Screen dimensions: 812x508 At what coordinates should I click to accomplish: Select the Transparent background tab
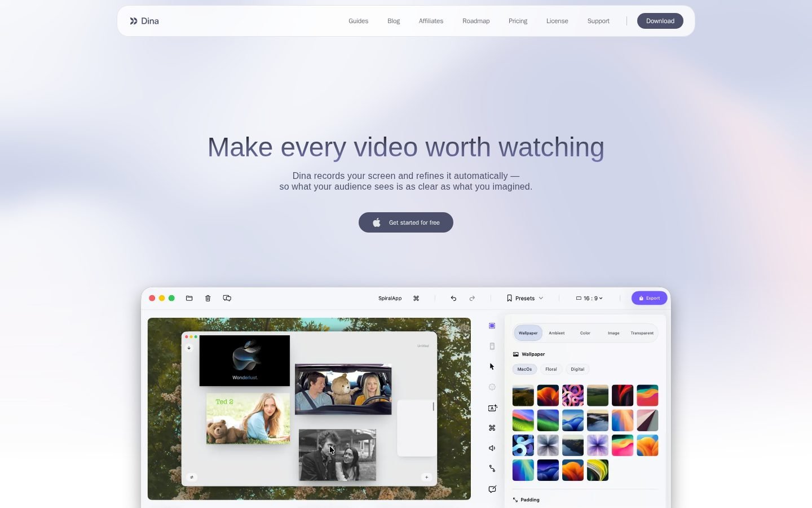click(642, 333)
